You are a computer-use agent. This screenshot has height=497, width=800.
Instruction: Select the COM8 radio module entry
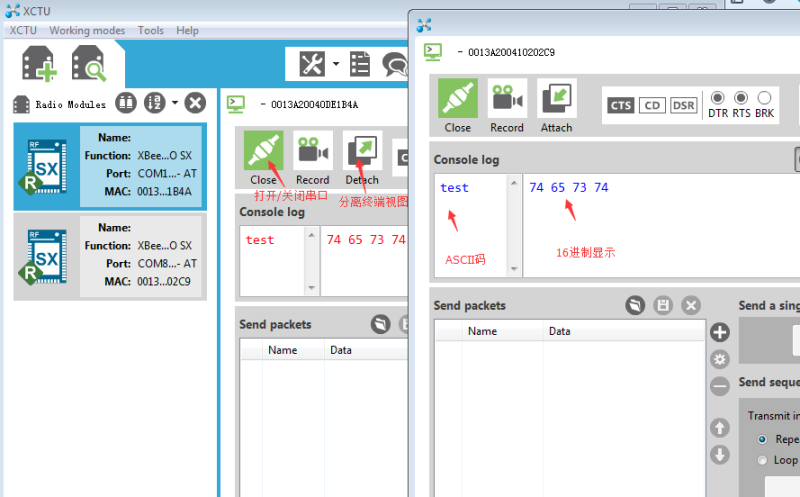click(x=110, y=256)
